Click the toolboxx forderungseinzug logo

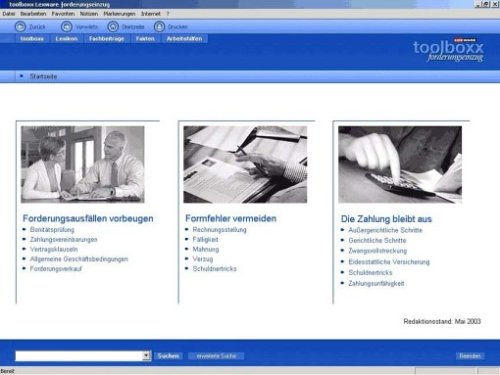click(448, 50)
